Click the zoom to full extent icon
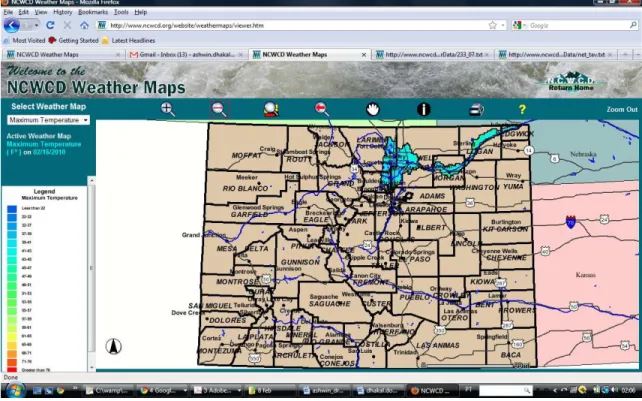The height and width of the screenshot is (401, 642). click(271, 109)
